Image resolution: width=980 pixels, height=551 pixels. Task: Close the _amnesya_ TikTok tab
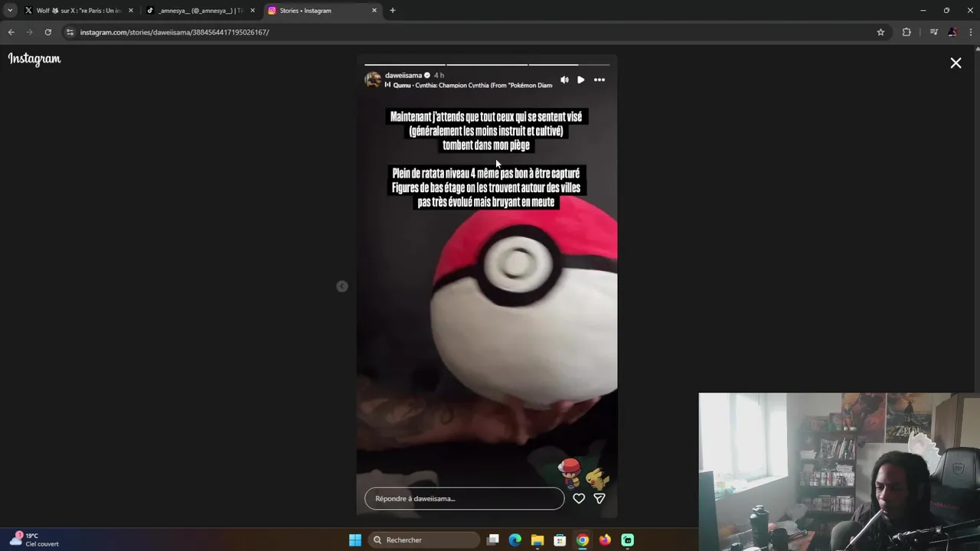coord(253,11)
